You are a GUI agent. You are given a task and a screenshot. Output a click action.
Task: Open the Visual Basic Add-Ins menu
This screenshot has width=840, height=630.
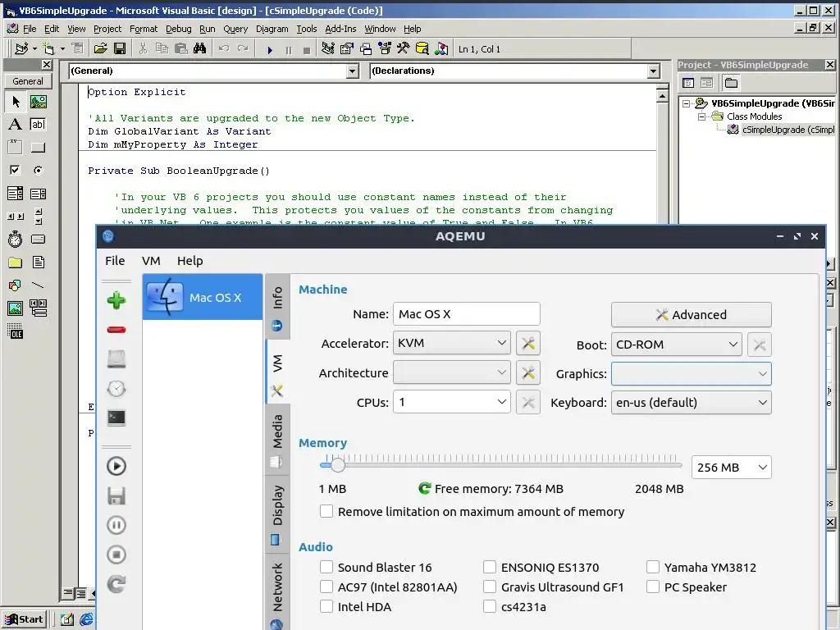(x=340, y=29)
